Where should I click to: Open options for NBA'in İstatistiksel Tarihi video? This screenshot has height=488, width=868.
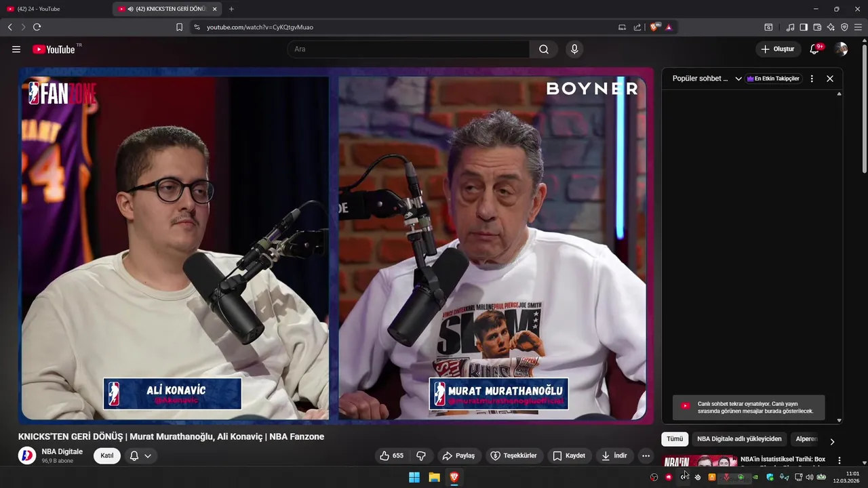click(x=840, y=460)
